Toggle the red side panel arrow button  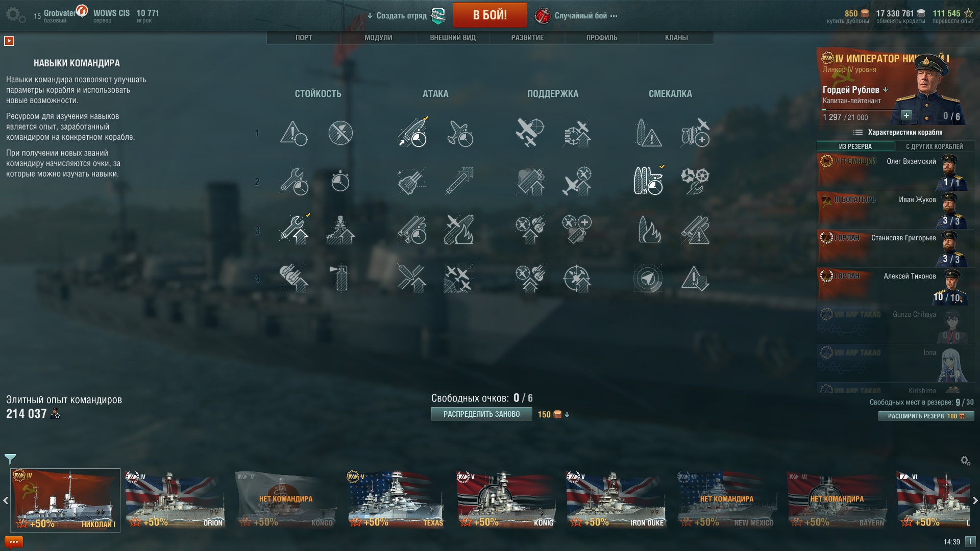coord(9,41)
